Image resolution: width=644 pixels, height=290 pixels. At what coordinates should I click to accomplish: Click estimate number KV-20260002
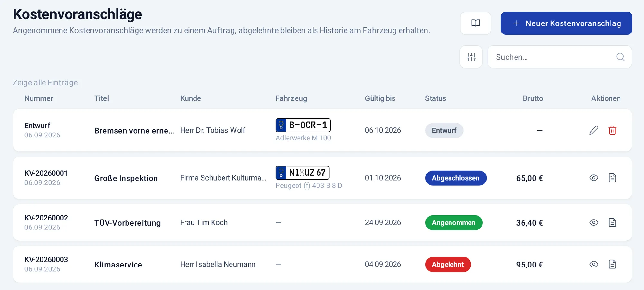(46, 218)
